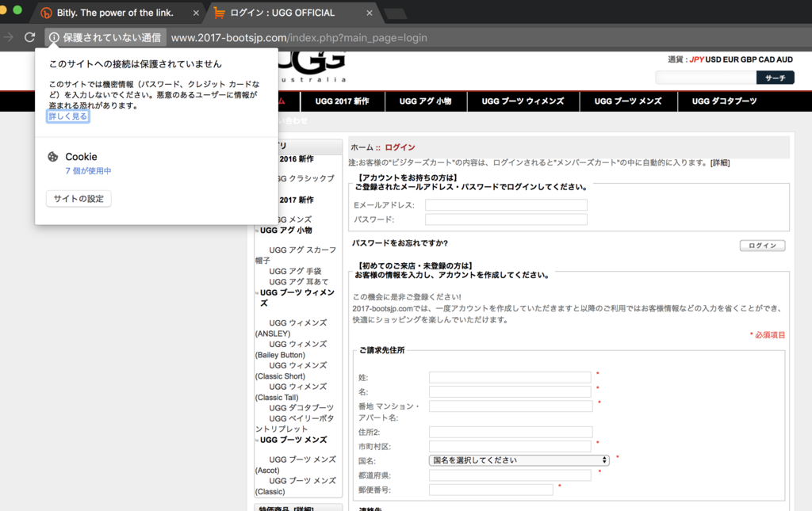Click the macOS green fullscreen window button
Viewport: 812px width, 511px height.
tap(17, 10)
